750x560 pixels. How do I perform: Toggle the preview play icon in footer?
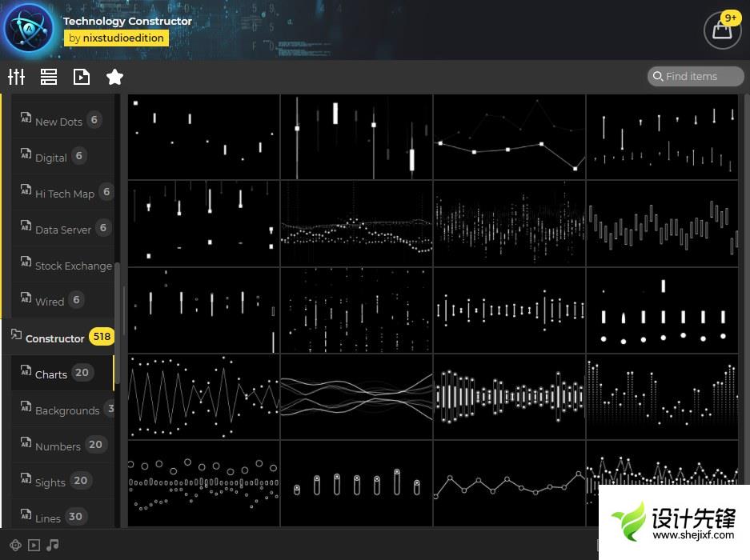coord(34,546)
